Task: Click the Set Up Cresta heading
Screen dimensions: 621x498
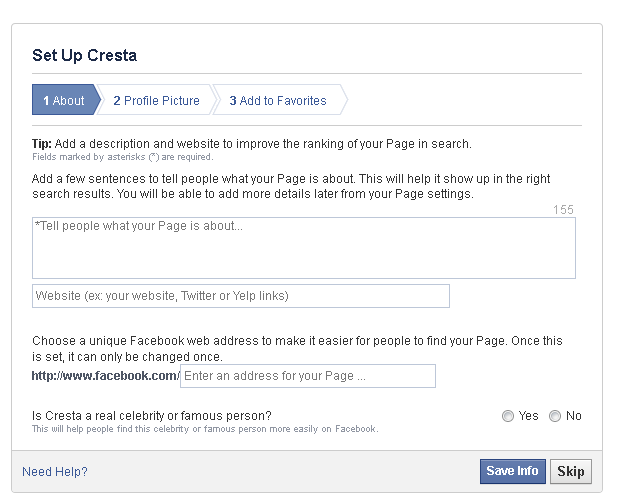Action: 84,55
